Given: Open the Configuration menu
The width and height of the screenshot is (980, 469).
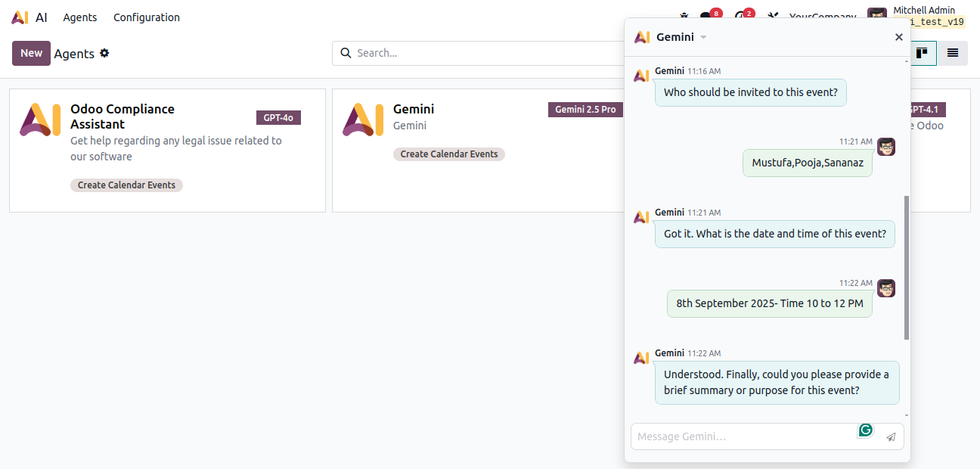Looking at the screenshot, I should pos(147,17).
